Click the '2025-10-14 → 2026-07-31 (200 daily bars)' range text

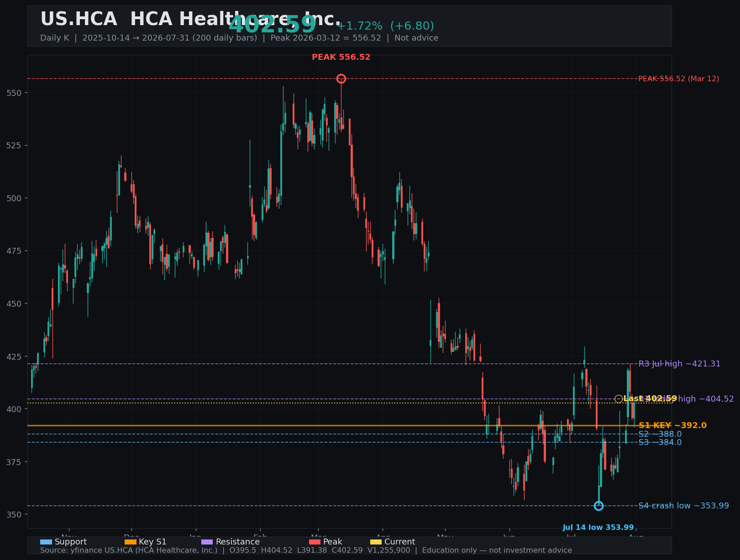click(170, 38)
